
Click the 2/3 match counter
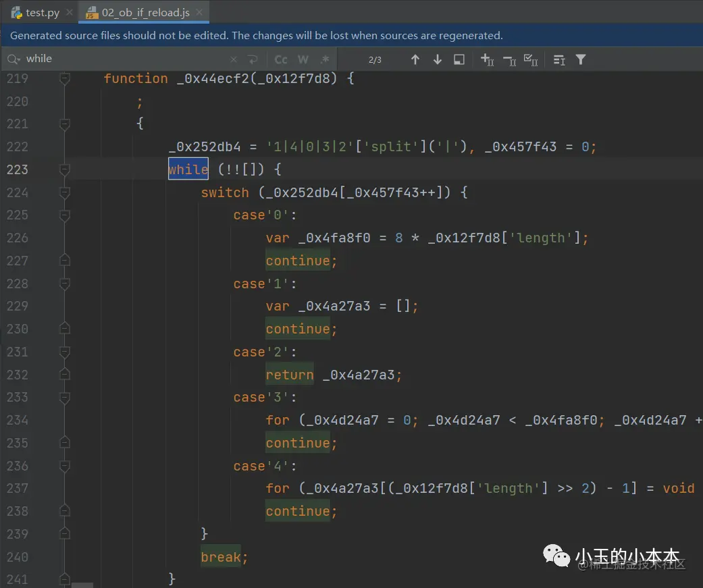[x=375, y=59]
